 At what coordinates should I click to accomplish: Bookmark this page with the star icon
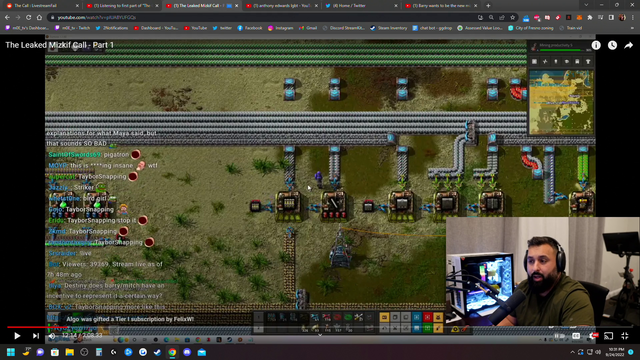coord(513,18)
